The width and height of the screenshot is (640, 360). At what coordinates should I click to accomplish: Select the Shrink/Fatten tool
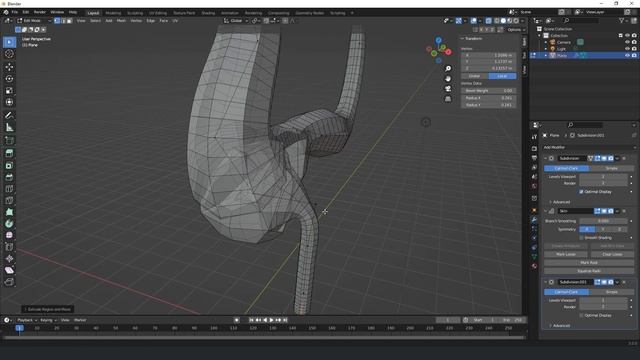tap(9, 258)
